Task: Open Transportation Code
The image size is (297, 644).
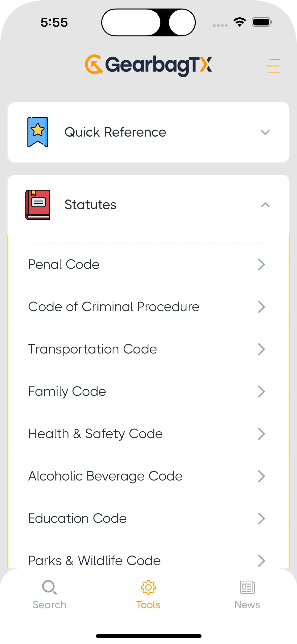Action: [x=93, y=349]
